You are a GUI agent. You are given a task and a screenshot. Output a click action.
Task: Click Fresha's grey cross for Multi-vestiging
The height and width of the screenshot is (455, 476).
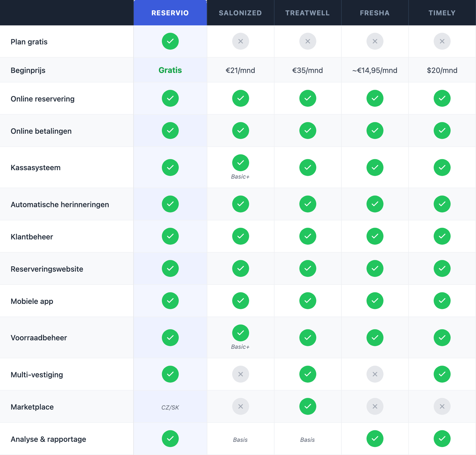point(375,374)
